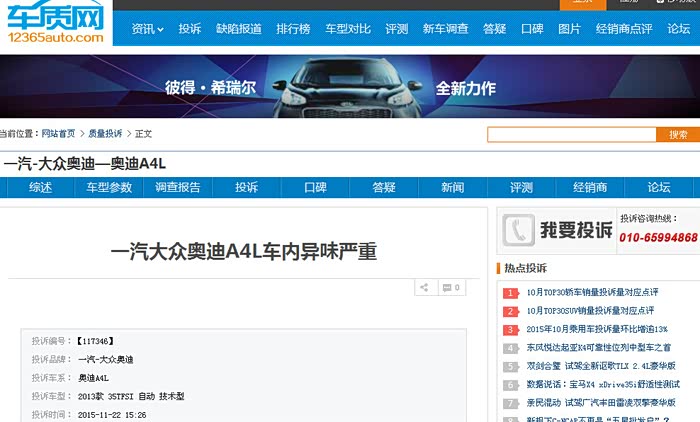Open 车型对比 in the top navigation

(348, 29)
